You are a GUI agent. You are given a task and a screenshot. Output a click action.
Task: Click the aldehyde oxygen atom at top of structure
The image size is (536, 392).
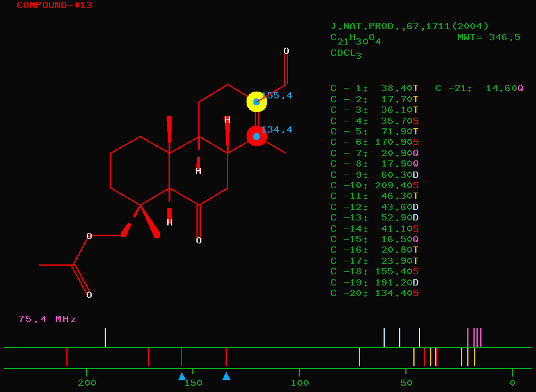286,51
